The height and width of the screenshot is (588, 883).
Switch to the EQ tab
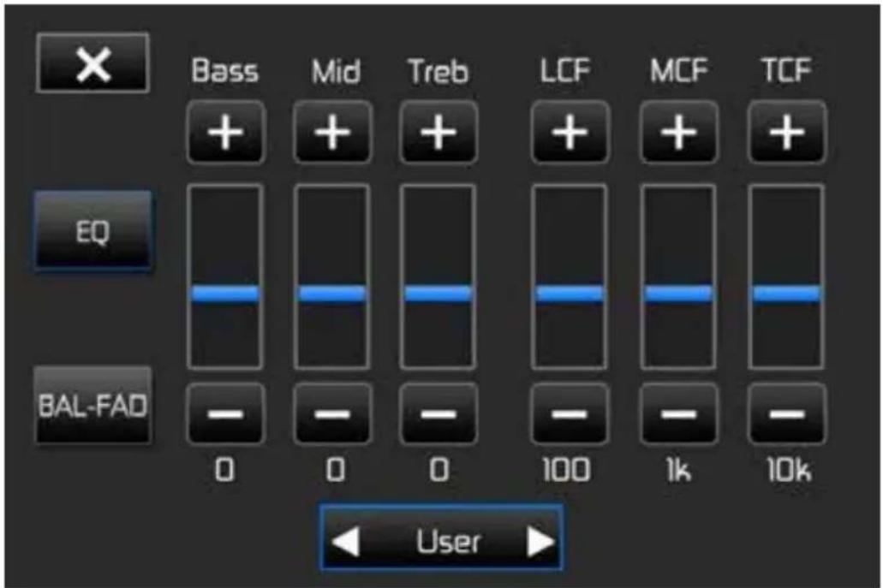92,231
